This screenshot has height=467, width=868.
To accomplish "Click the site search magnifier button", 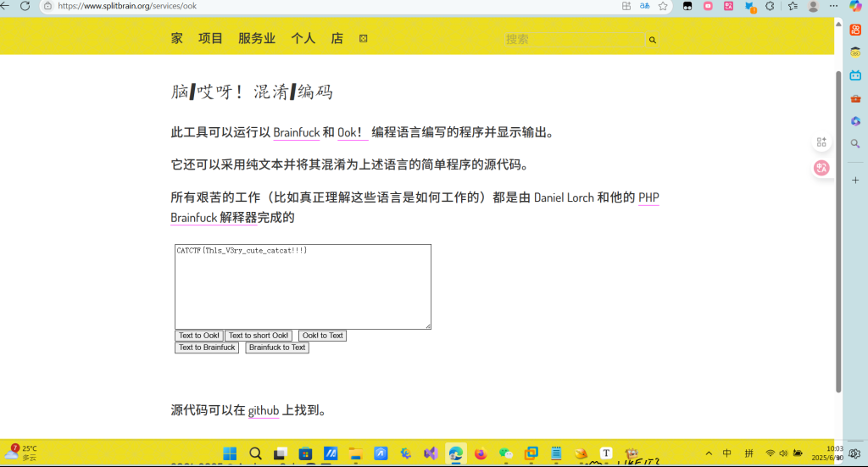I will tap(652, 40).
